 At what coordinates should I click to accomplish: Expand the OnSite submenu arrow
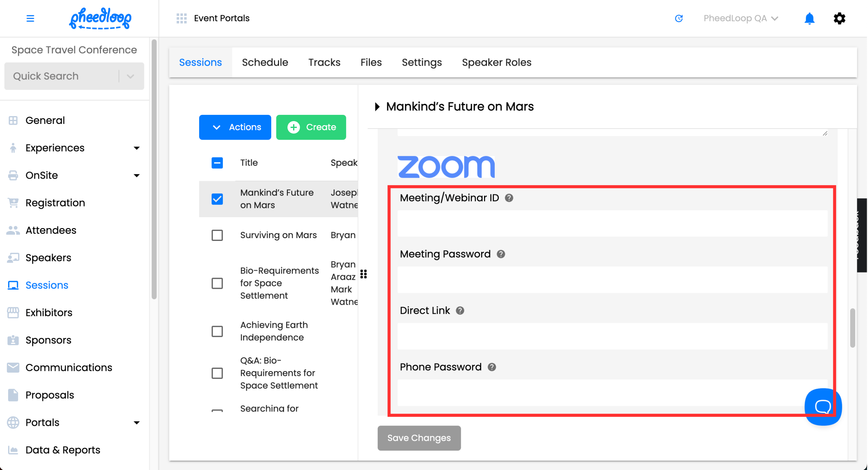(x=137, y=176)
